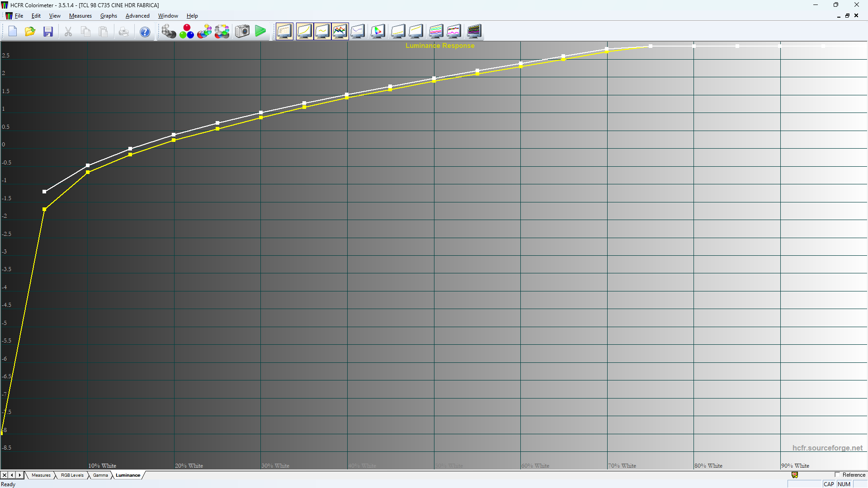The height and width of the screenshot is (488, 868).
Task: Click the Luminance Response graph title
Action: [440, 46]
